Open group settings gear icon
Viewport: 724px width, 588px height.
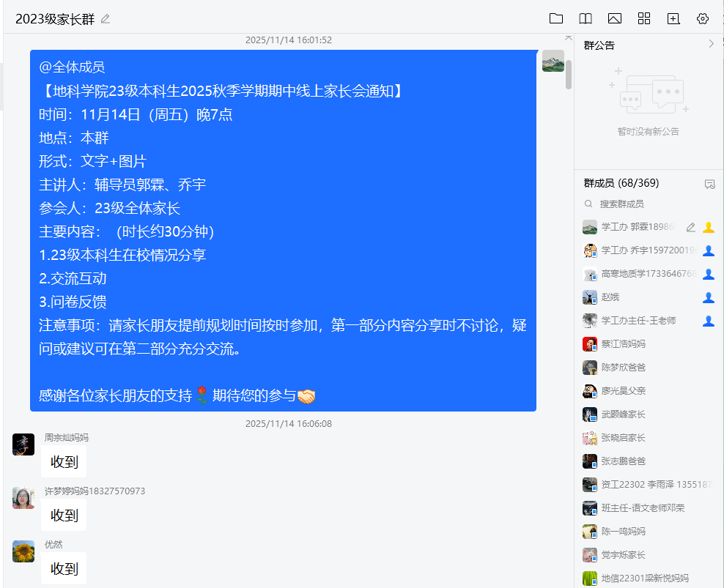pos(703,19)
